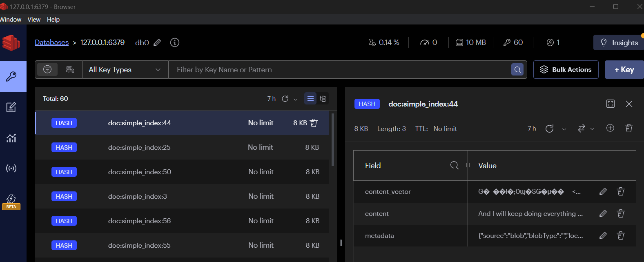This screenshot has height=262, width=644.
Task: Open the View menu
Action: tap(34, 20)
